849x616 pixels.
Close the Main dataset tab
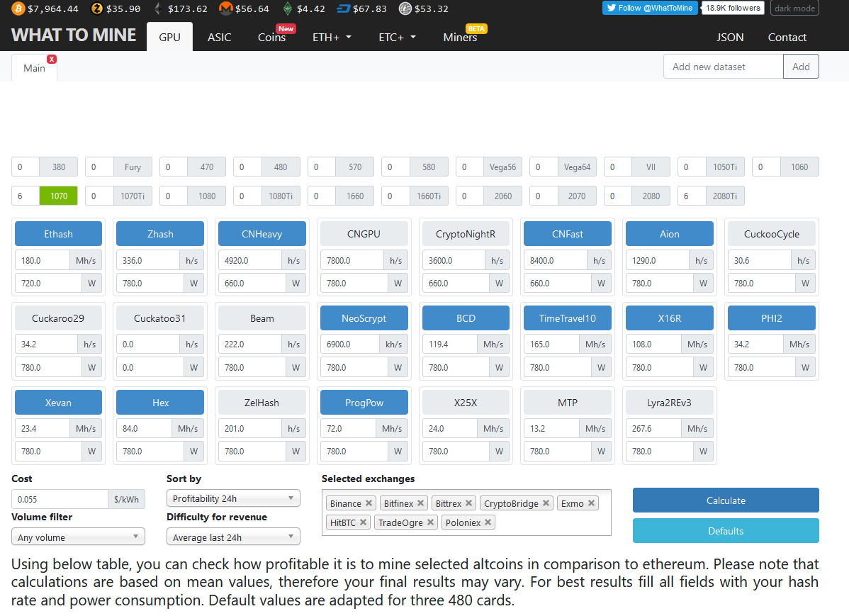52,59
